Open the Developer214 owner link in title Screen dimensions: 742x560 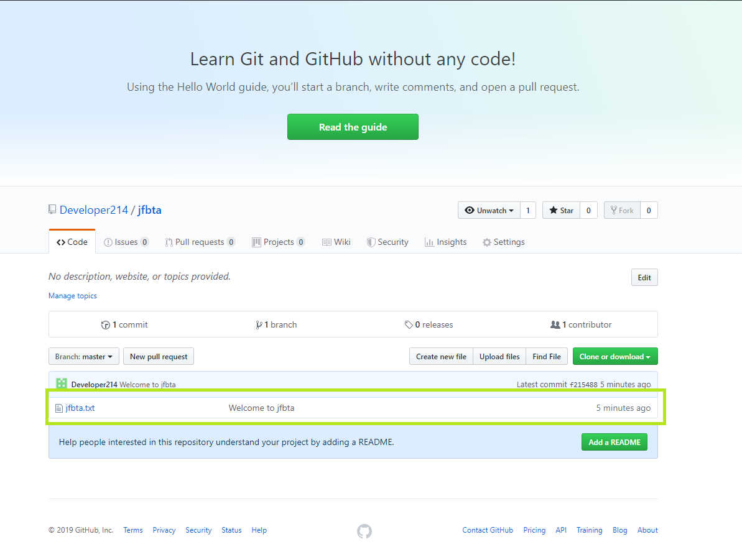(x=94, y=210)
